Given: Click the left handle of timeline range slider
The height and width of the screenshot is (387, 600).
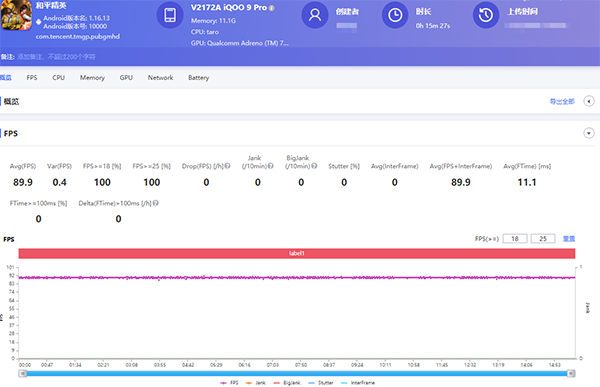Looking at the screenshot, I should (x=23, y=373).
